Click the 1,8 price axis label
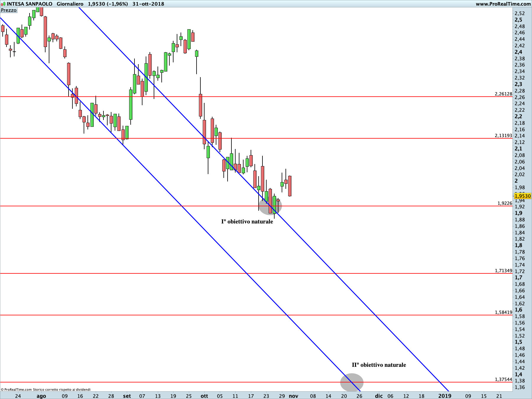Viewport: 532px width, 399px height. (518, 245)
